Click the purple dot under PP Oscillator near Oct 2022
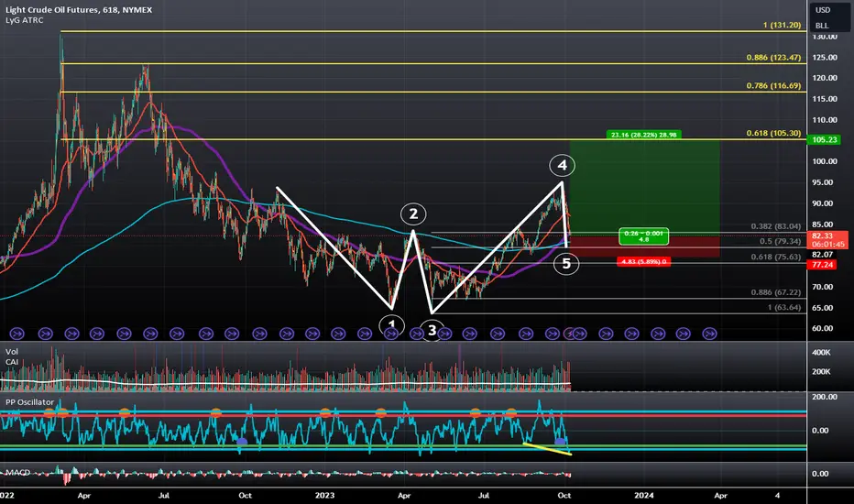The width and height of the screenshot is (854, 504). 242,442
